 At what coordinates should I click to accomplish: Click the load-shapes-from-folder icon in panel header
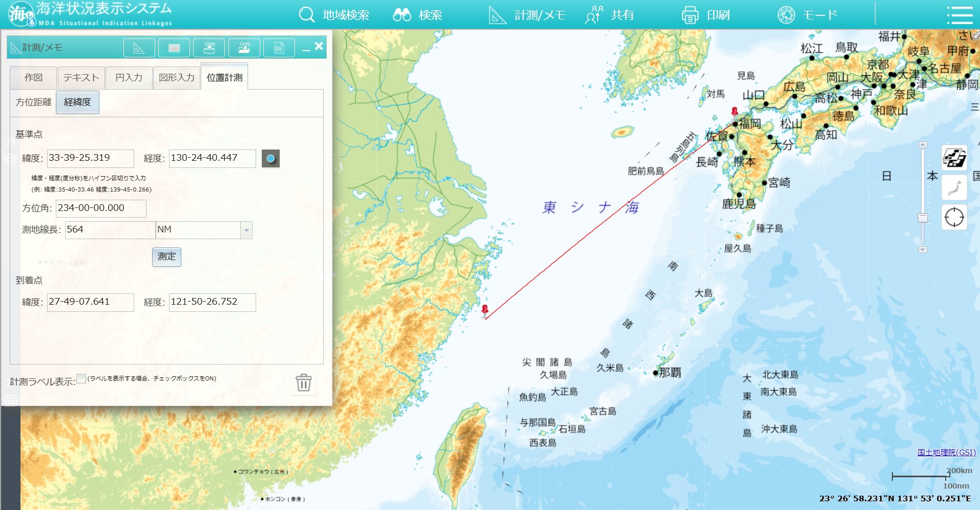[244, 48]
